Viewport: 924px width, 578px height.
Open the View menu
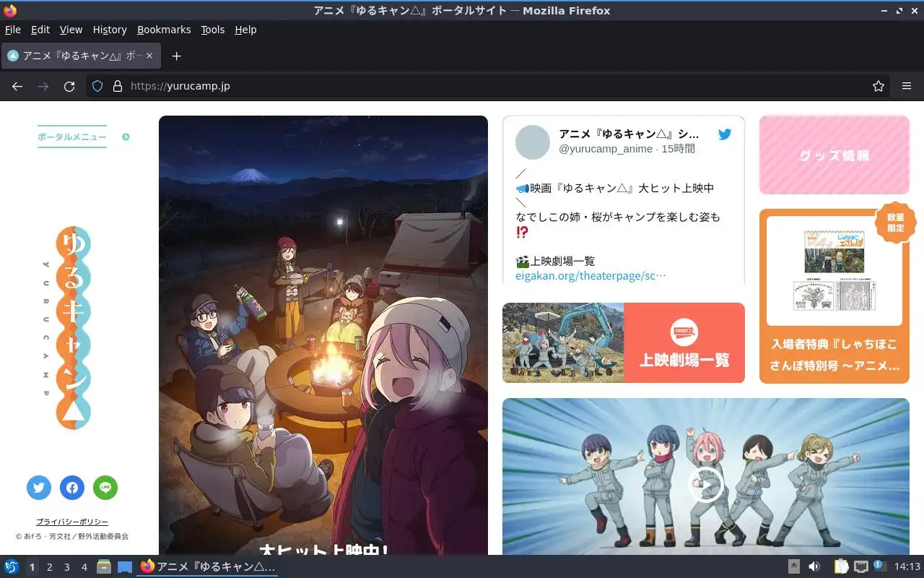pos(71,30)
